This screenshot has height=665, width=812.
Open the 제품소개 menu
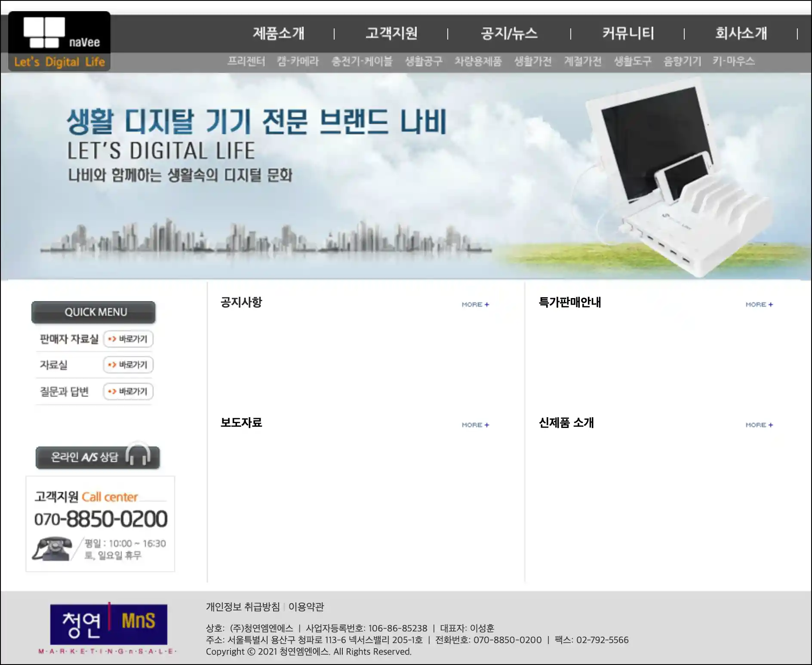278,33
